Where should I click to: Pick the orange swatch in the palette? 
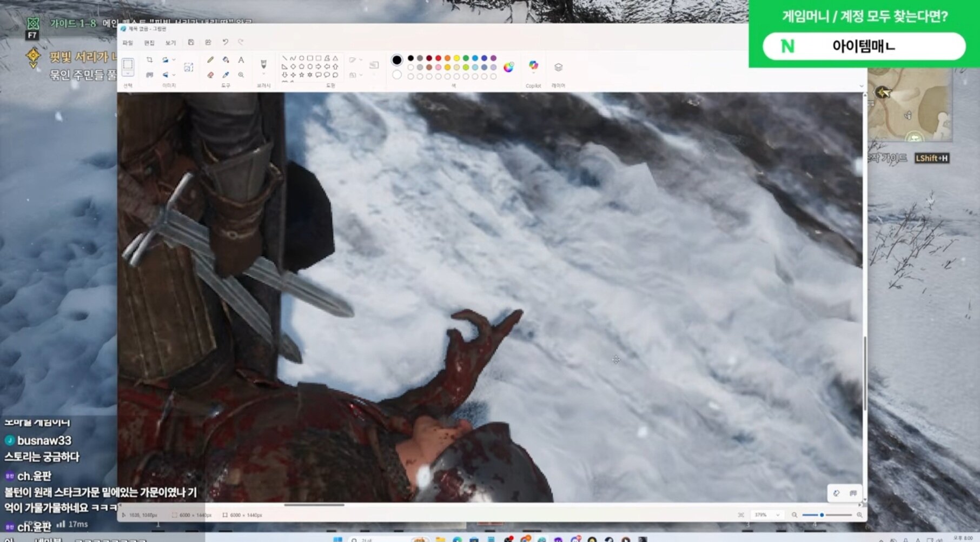(447, 58)
